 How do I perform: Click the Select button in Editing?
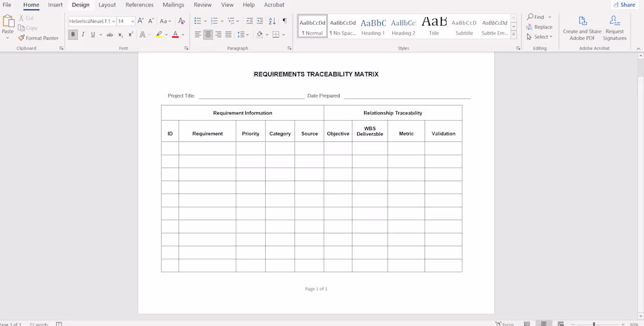(539, 36)
